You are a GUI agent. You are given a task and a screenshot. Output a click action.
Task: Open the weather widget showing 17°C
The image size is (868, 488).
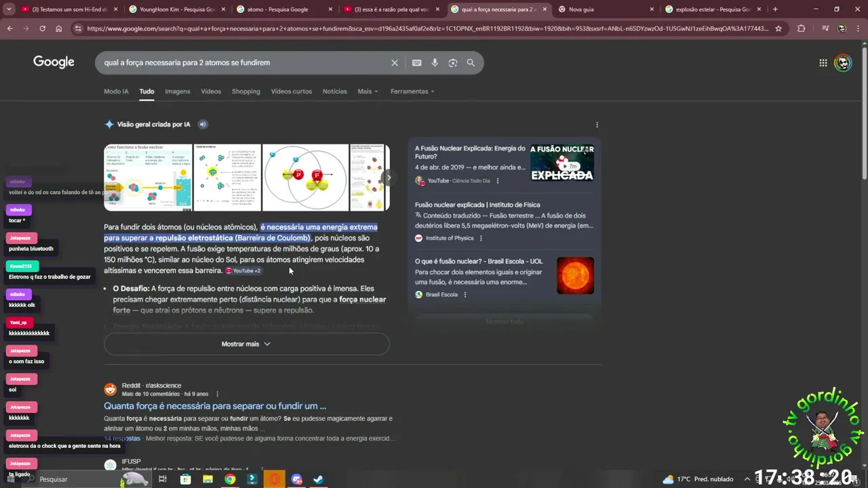(x=698, y=479)
